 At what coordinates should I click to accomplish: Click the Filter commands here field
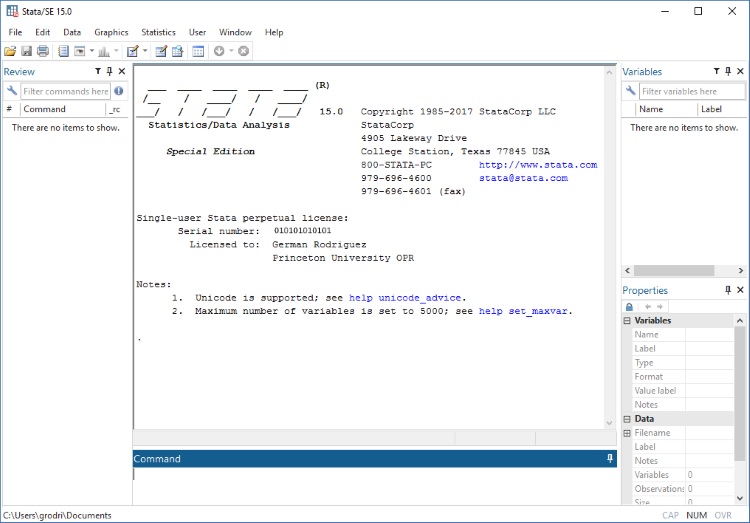[65, 91]
